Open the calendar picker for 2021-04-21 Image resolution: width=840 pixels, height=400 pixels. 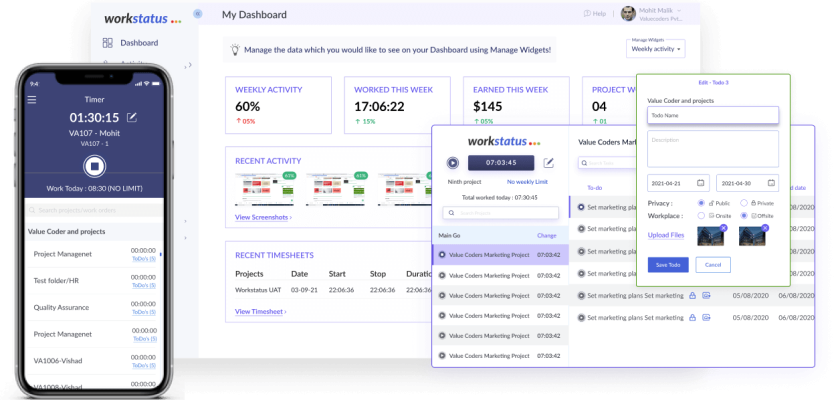pyautogui.click(x=701, y=183)
